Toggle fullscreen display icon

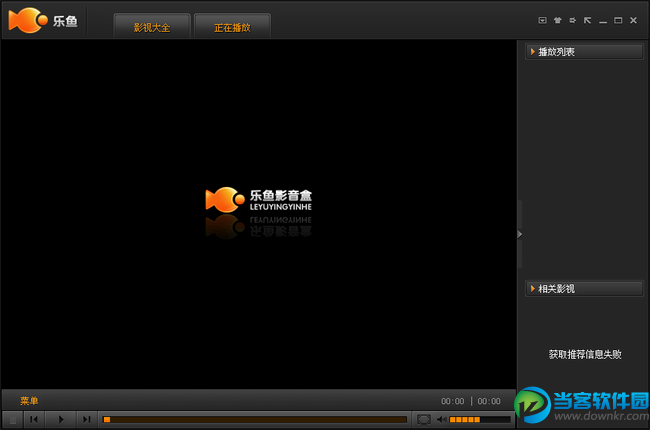click(x=423, y=420)
